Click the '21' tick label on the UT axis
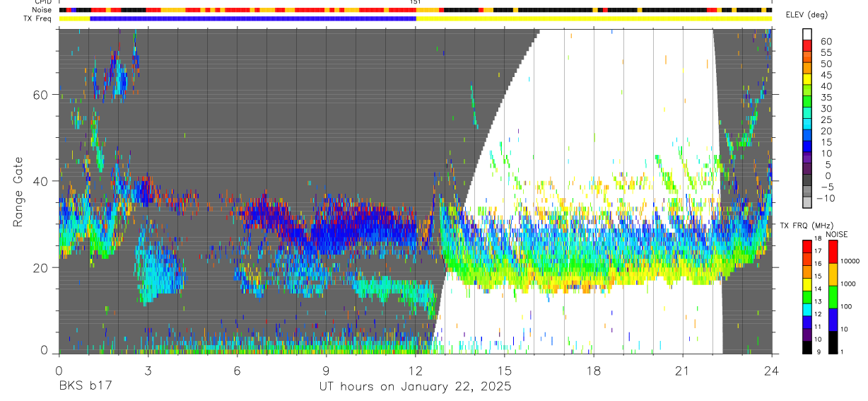 pyautogui.click(x=682, y=369)
